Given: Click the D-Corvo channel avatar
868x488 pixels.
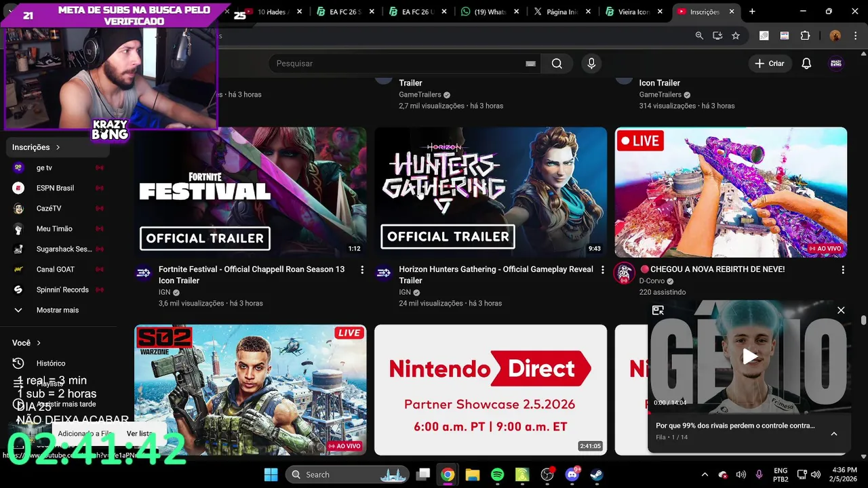Looking at the screenshot, I should [x=624, y=273].
